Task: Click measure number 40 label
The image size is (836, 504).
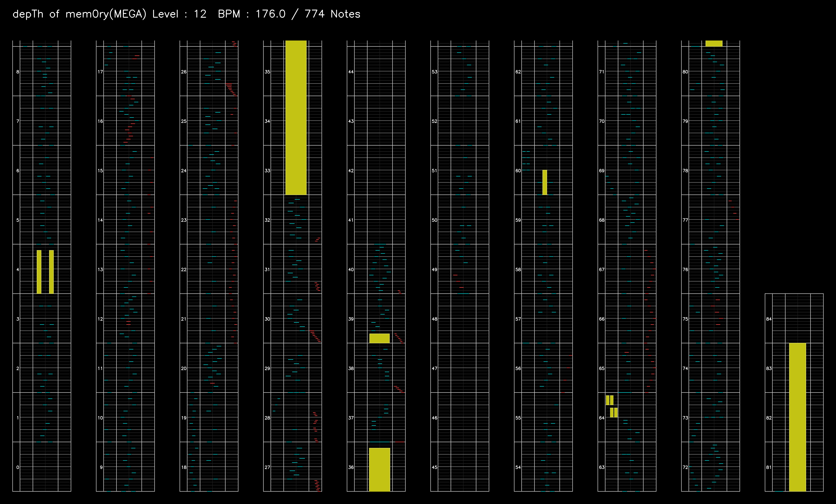Action: pyautogui.click(x=351, y=270)
